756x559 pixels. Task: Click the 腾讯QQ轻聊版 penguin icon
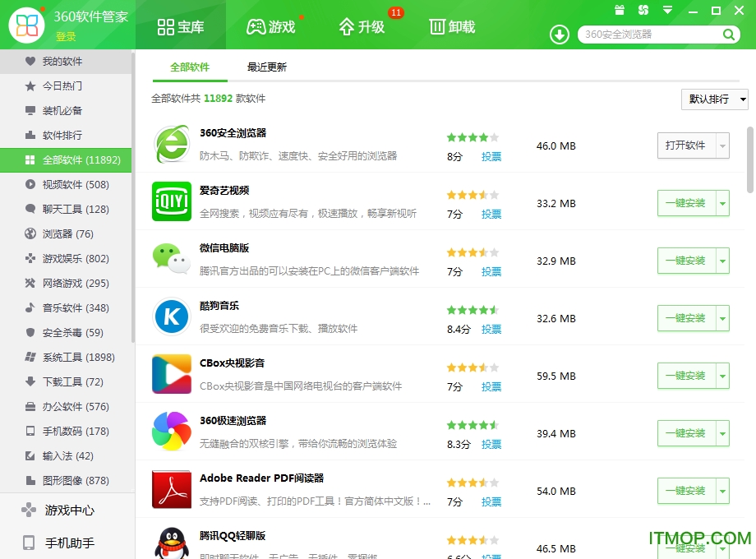point(172,543)
